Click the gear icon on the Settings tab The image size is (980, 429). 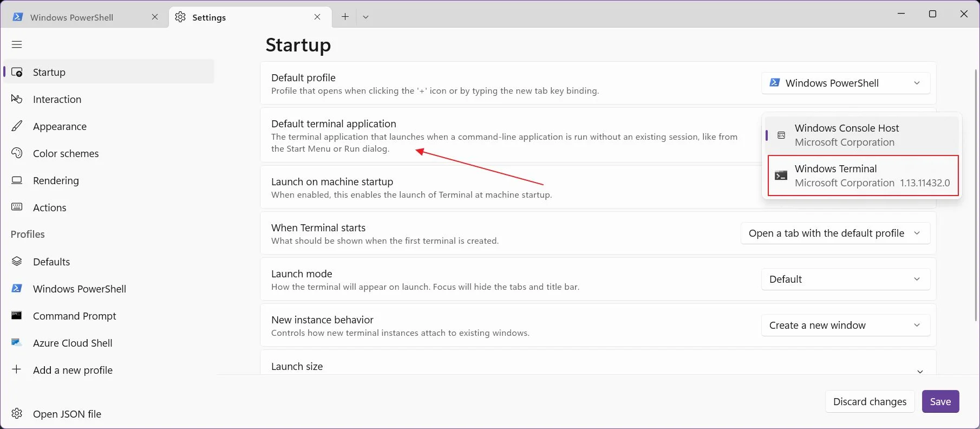pos(180,17)
